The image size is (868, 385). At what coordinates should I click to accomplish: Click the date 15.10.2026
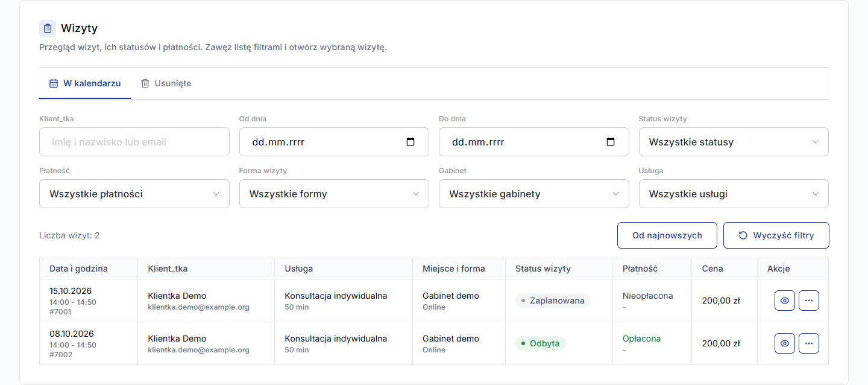[72, 291]
